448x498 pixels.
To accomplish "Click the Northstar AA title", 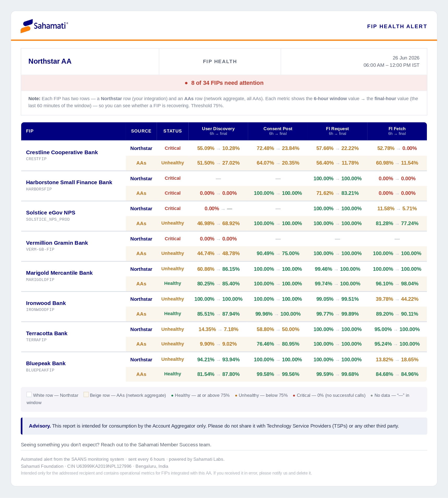I will click(50, 61).
